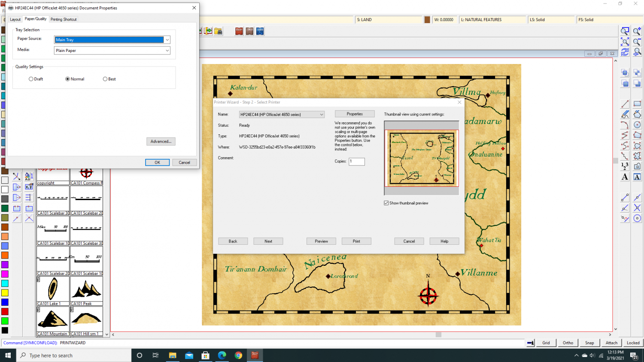Open the Media type dropdown
This screenshot has width=644, height=362.
(112, 50)
